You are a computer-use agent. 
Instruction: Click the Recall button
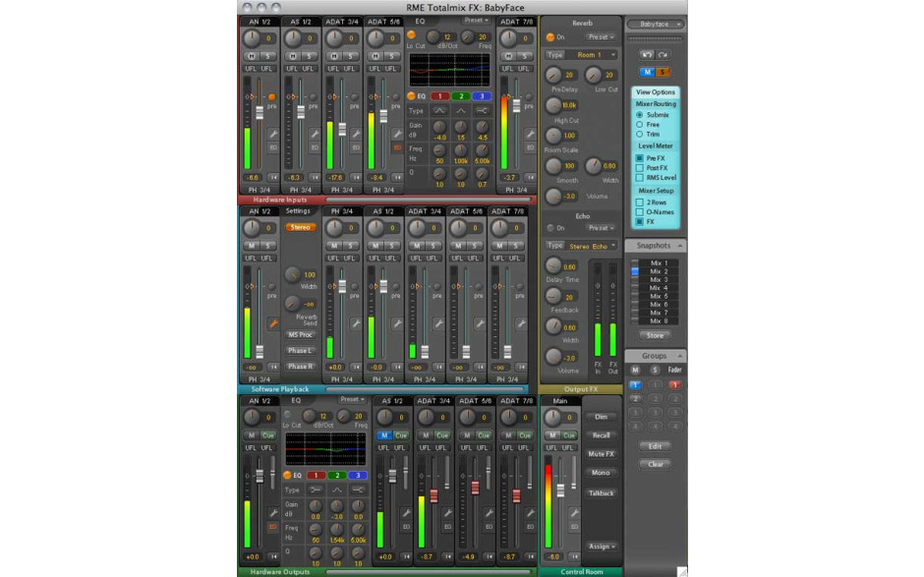pos(601,435)
